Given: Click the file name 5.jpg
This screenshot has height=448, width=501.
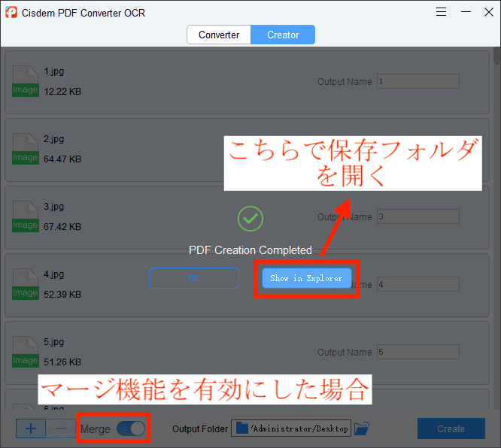Looking at the screenshot, I should (x=53, y=342).
